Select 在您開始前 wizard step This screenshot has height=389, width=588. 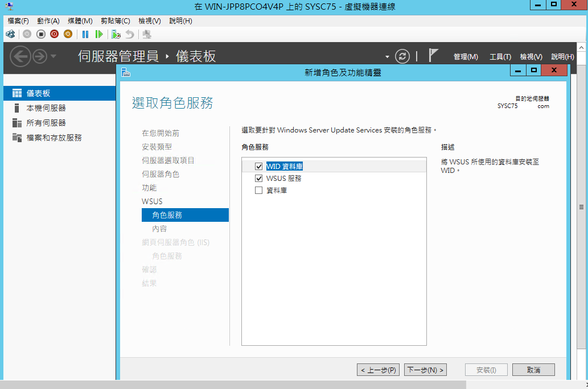point(161,133)
